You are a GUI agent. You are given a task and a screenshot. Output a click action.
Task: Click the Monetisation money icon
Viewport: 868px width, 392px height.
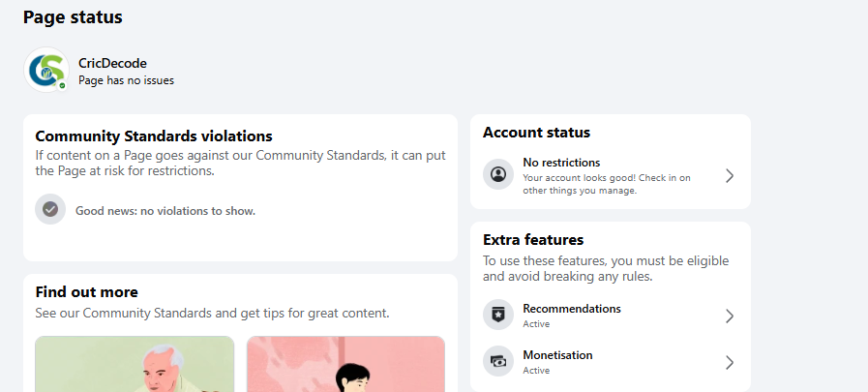coord(498,362)
